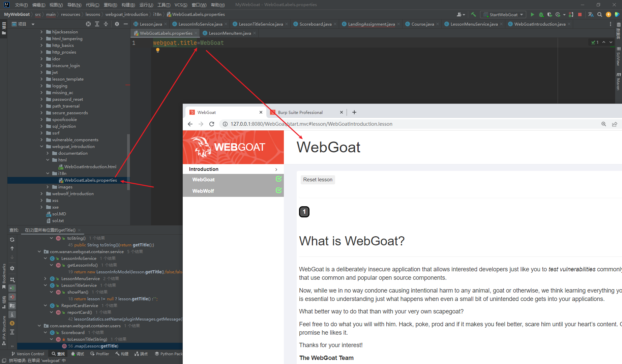The width and height of the screenshot is (622, 364).
Task: Toggle the dollar-sign filter in find results
Action: (x=12, y=323)
